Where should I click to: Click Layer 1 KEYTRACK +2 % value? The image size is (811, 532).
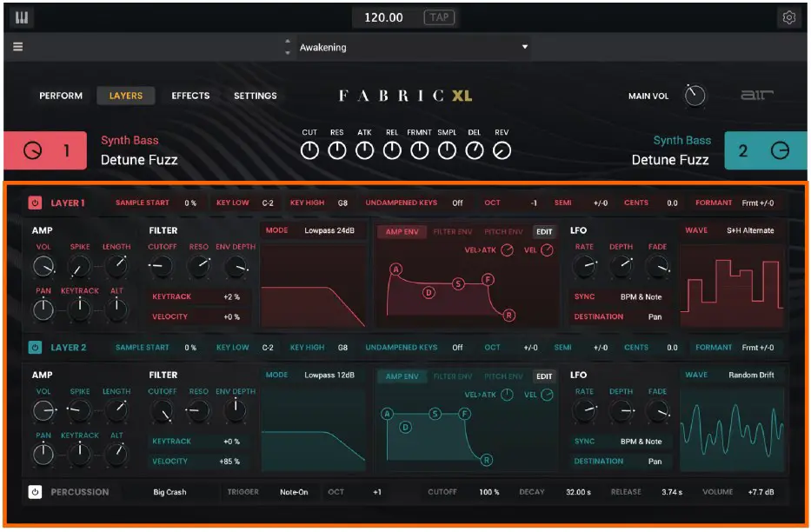(231, 296)
